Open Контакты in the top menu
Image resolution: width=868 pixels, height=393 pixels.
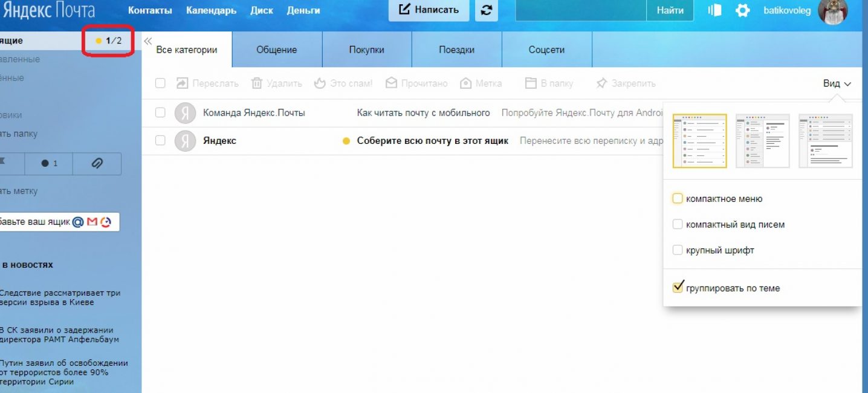click(x=150, y=10)
